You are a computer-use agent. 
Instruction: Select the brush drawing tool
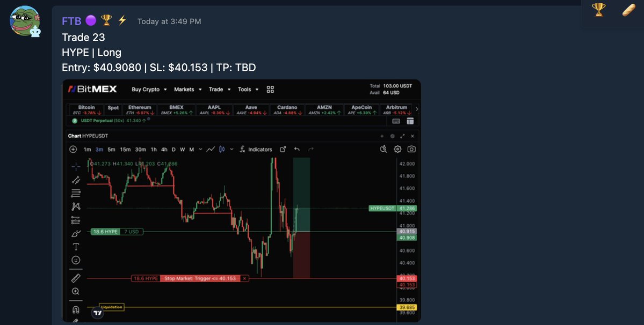click(x=76, y=234)
